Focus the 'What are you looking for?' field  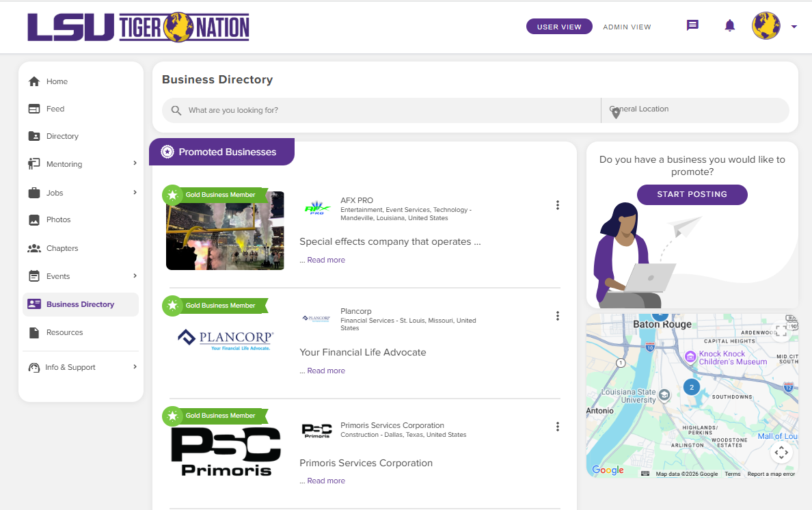click(381, 110)
